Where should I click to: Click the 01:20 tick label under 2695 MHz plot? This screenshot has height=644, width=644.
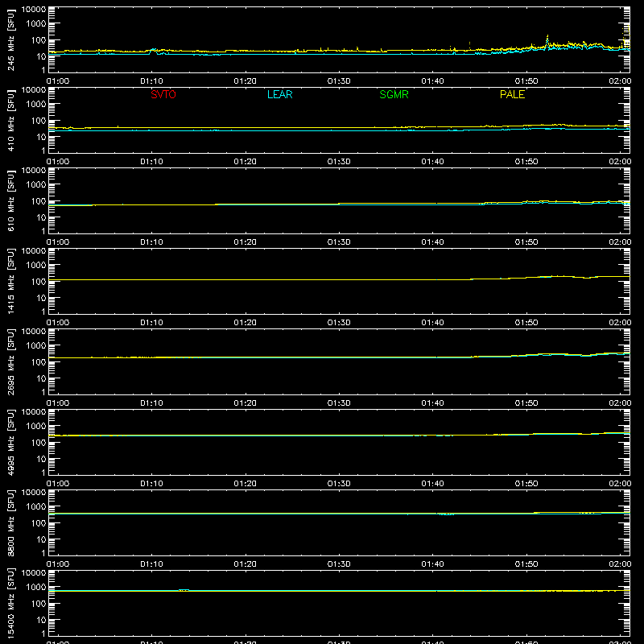[246, 403]
